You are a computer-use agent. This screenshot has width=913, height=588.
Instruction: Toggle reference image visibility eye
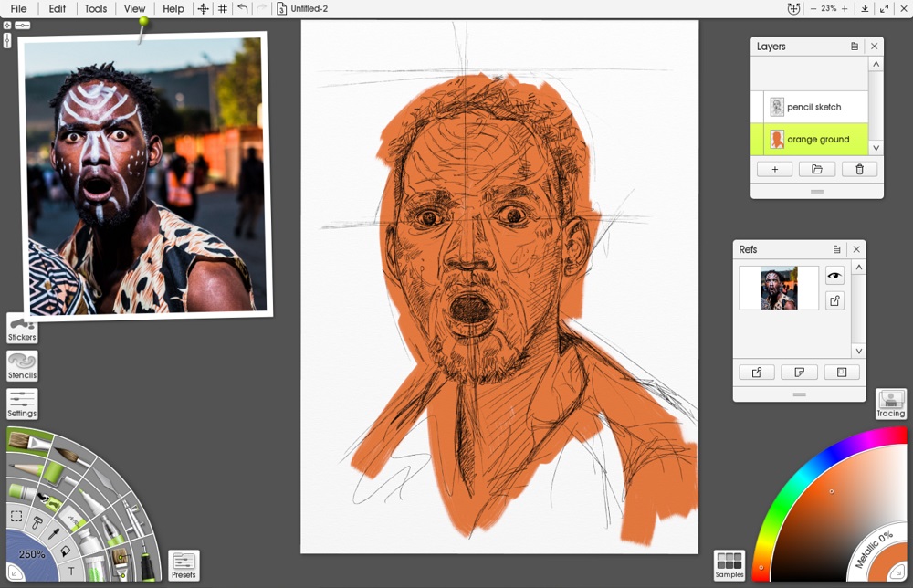click(x=834, y=276)
